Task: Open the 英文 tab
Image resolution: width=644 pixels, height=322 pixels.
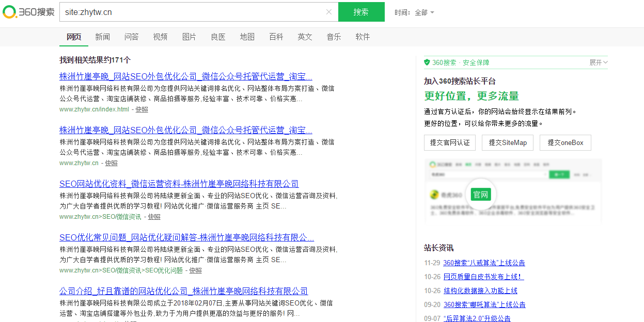Action: 305,37
